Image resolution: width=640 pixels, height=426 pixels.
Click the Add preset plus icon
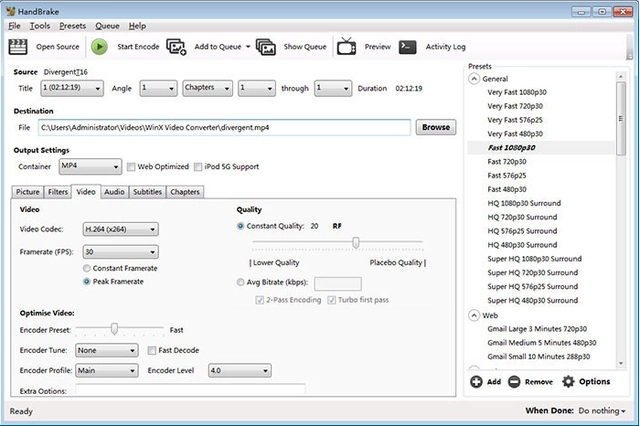(x=476, y=382)
